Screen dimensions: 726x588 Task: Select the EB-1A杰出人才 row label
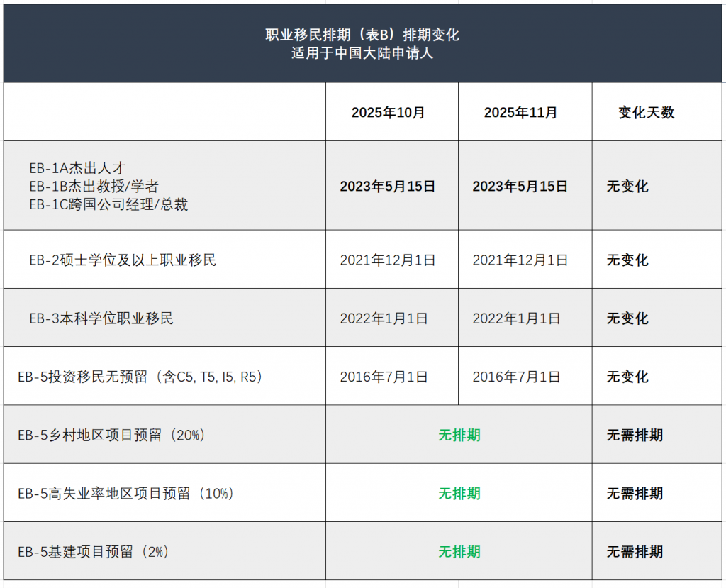tap(77, 168)
